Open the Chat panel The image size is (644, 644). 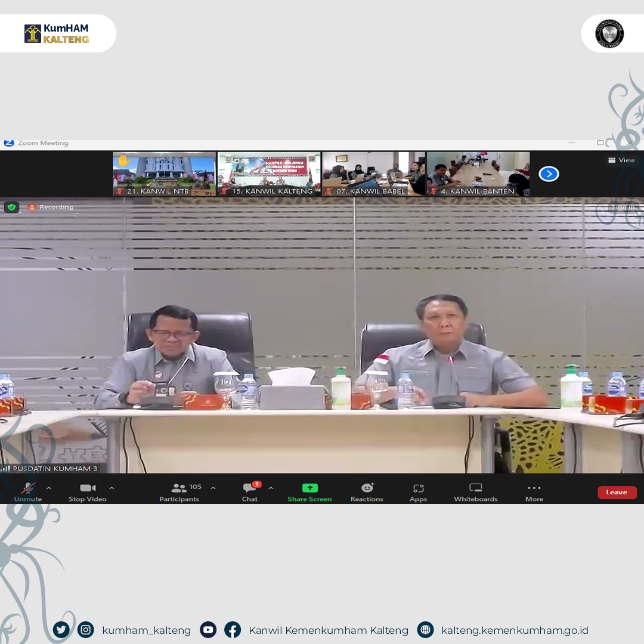[250, 491]
